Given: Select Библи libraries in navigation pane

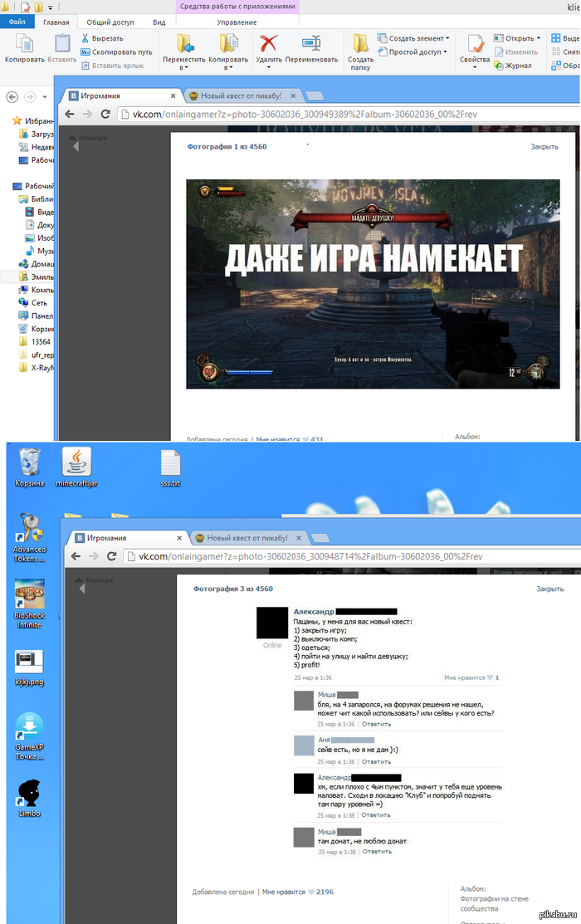Looking at the screenshot, I should pyautogui.click(x=36, y=199).
